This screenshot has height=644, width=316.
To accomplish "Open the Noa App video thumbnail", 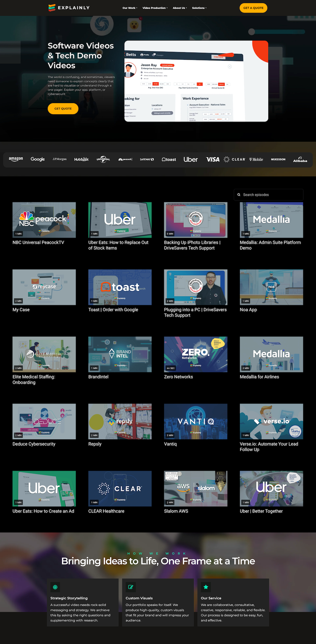I will coord(271,287).
